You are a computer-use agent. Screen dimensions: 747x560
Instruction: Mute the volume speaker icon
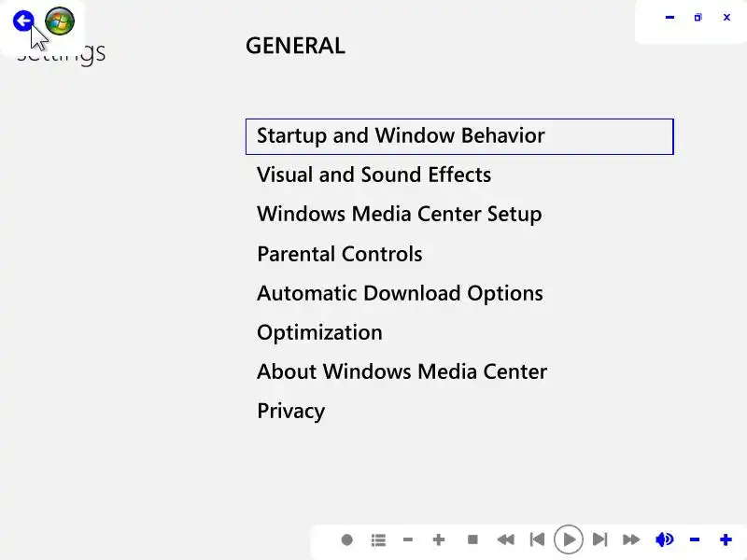point(664,539)
